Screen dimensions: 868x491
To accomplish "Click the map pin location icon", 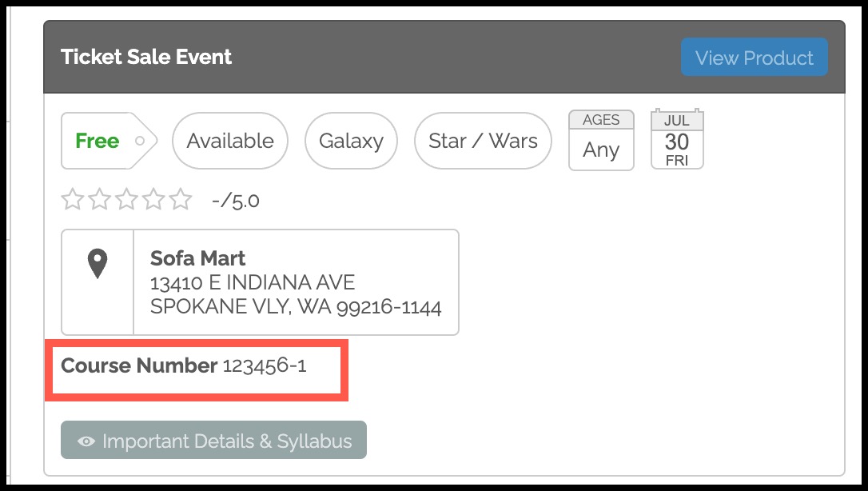I will (x=98, y=263).
